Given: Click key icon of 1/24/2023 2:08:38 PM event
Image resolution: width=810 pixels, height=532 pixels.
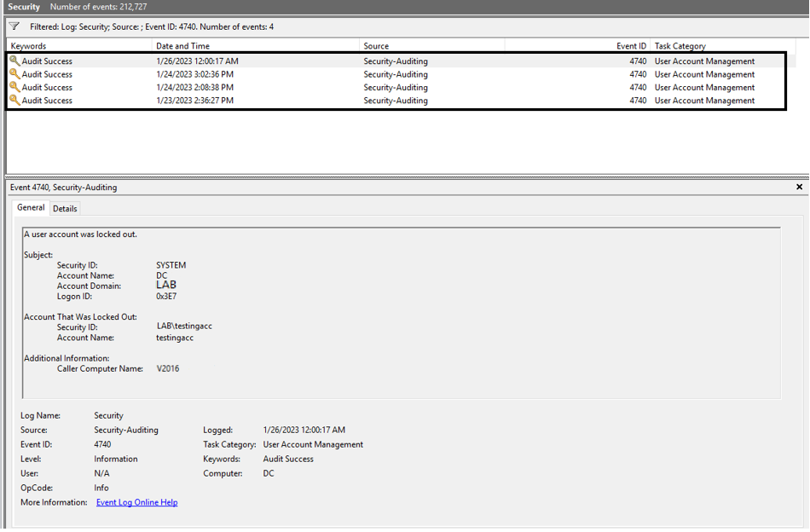Looking at the screenshot, I should (x=15, y=87).
